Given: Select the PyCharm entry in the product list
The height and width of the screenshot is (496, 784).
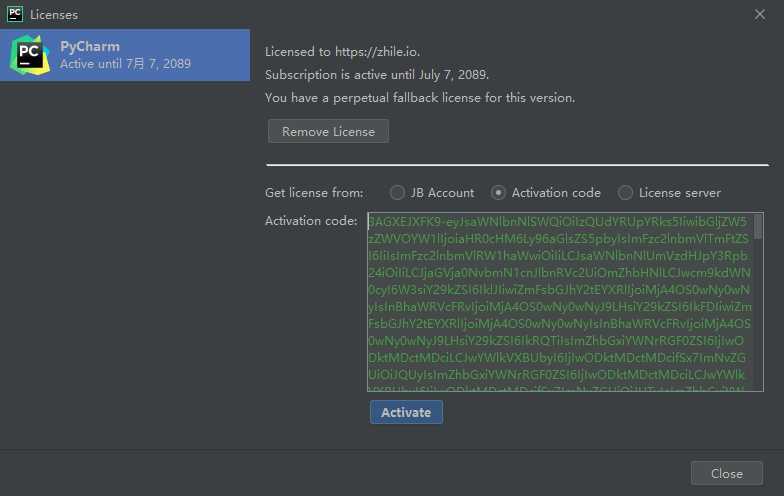Looking at the screenshot, I should [x=125, y=54].
